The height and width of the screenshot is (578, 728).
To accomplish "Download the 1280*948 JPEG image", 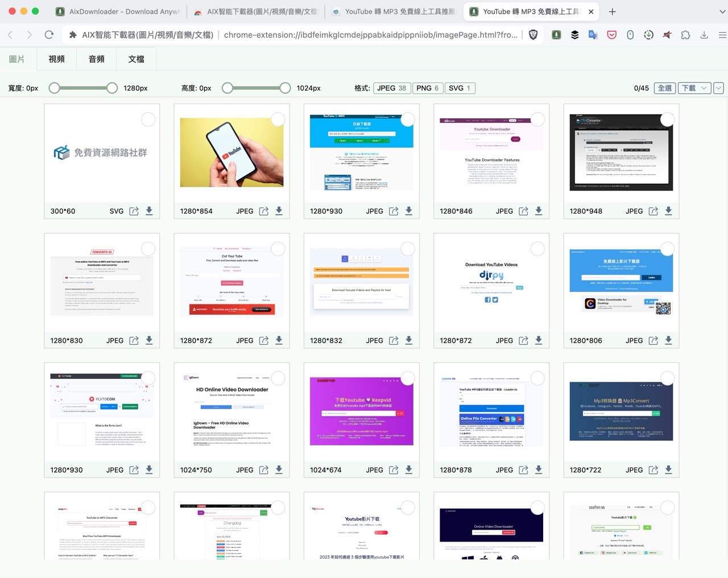I will click(x=668, y=211).
